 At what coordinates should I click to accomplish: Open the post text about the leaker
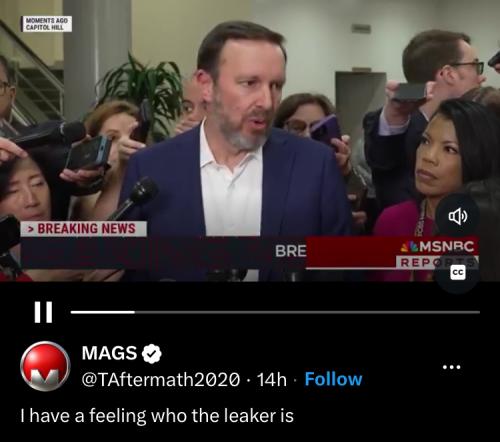(157, 416)
